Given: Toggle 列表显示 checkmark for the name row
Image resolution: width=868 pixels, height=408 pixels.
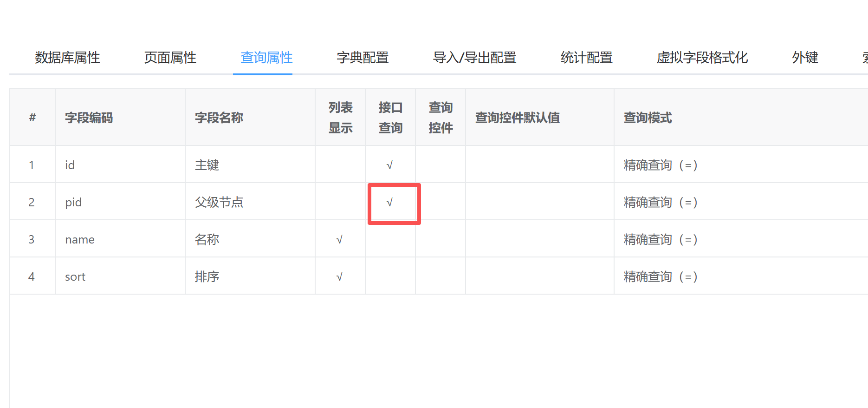Looking at the screenshot, I should pyautogui.click(x=340, y=239).
